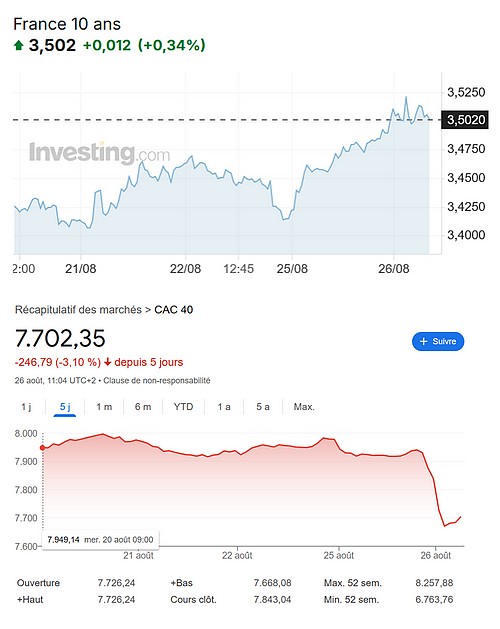This screenshot has width=500, height=629.
Task: Click the Investing.com watermark logo
Action: point(100,153)
